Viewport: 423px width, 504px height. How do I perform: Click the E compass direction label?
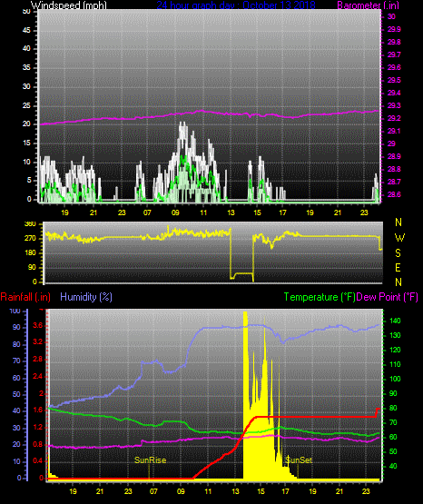pos(398,267)
